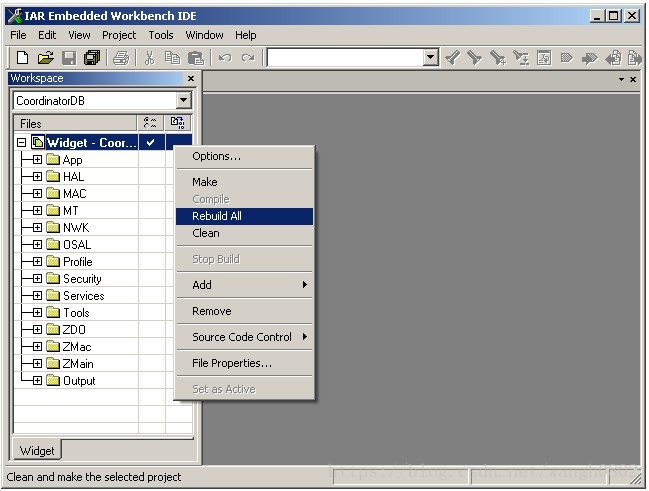Expand the HAL folder

pyautogui.click(x=37, y=177)
